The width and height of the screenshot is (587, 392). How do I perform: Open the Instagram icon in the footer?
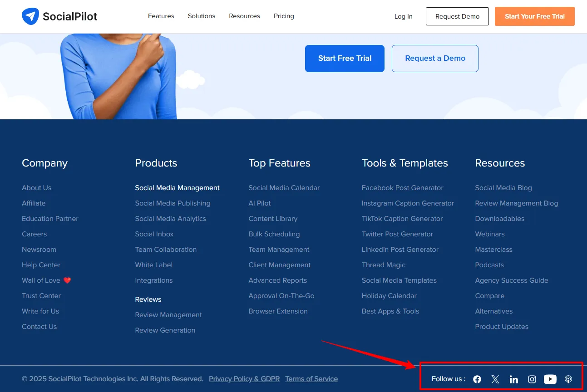[532, 379]
